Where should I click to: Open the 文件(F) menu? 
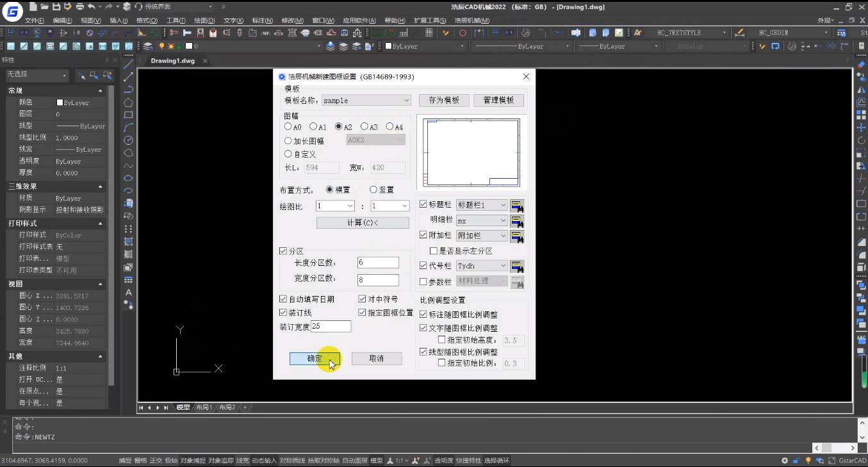click(35, 20)
